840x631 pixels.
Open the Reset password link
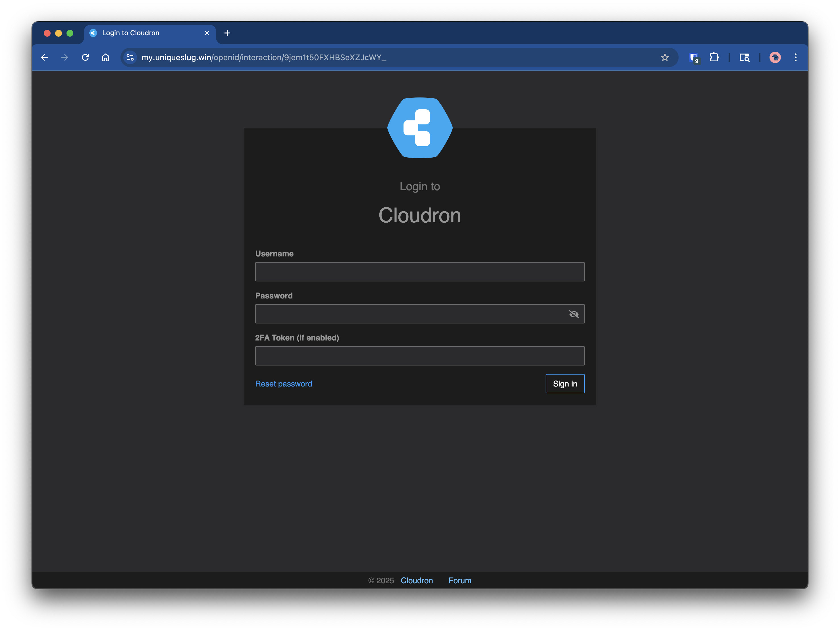pos(284,384)
